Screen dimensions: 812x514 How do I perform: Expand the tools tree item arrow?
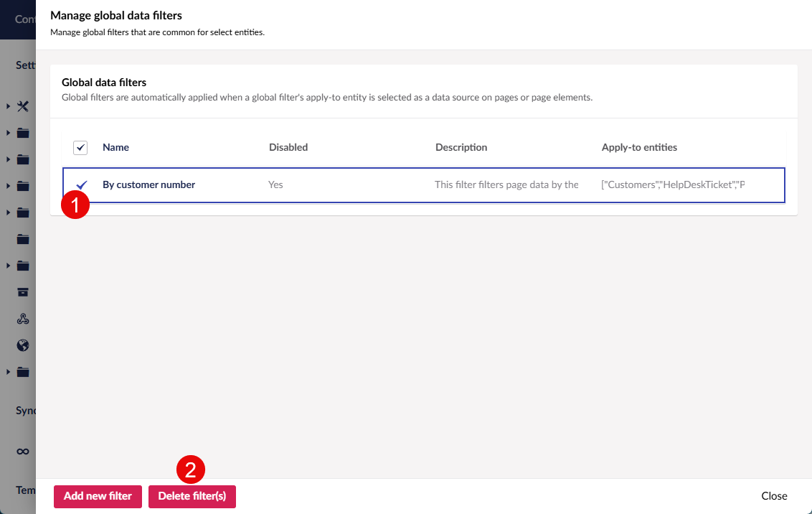click(x=8, y=106)
